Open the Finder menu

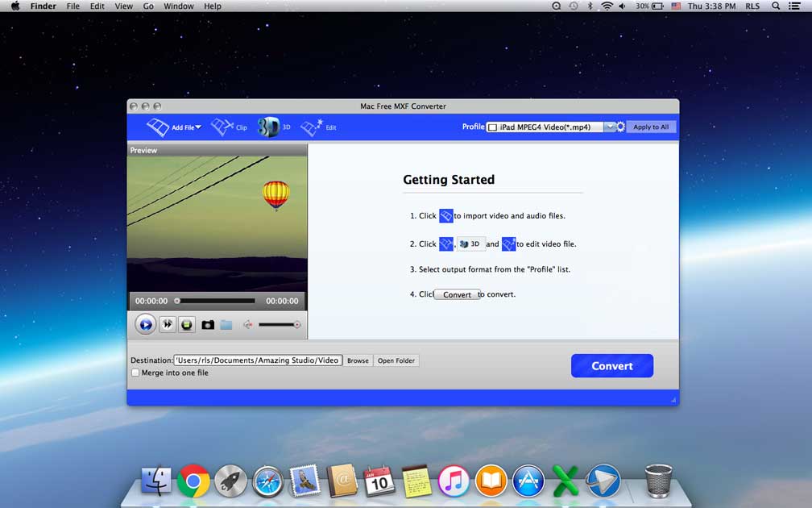tap(43, 6)
